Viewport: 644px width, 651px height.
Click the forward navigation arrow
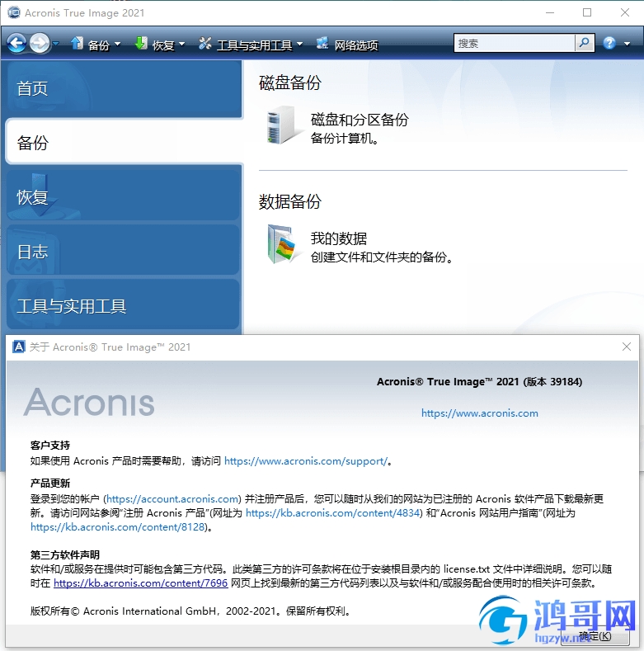pyautogui.click(x=40, y=43)
